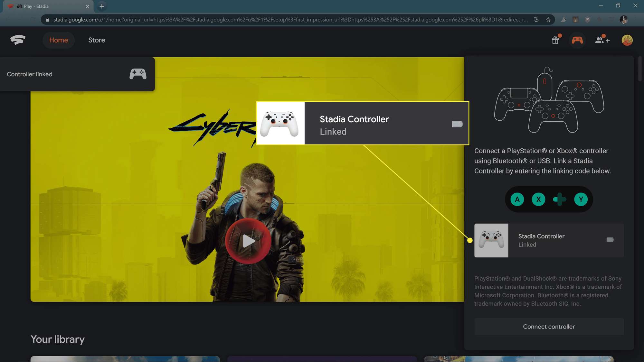This screenshot has height=362, width=644.
Task: Click the install app icon in address bar
Action: 536,20
